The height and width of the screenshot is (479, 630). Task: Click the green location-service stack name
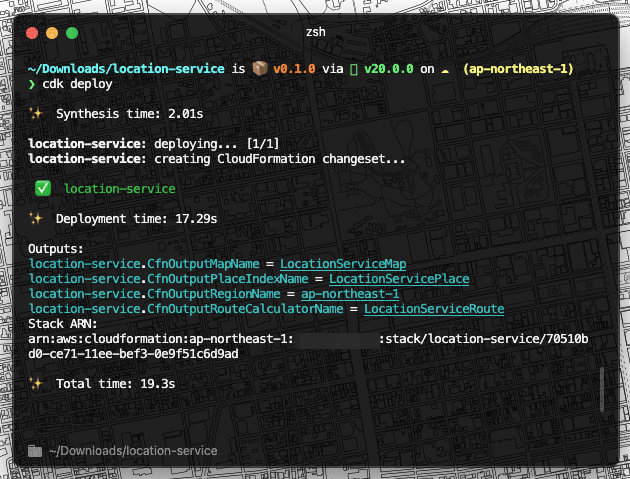[x=120, y=188]
